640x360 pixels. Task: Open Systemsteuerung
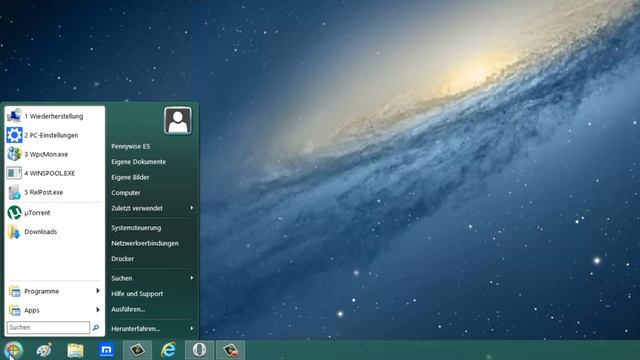pyautogui.click(x=136, y=228)
